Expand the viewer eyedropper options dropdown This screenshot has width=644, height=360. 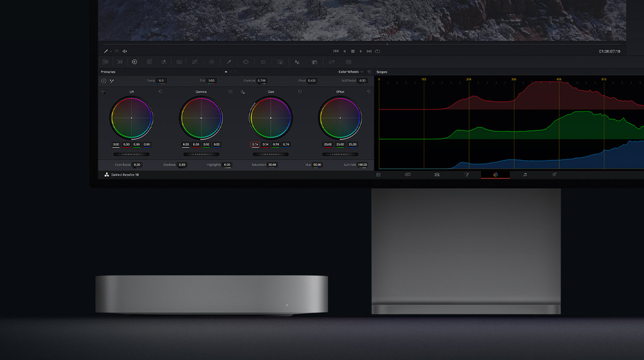point(111,51)
